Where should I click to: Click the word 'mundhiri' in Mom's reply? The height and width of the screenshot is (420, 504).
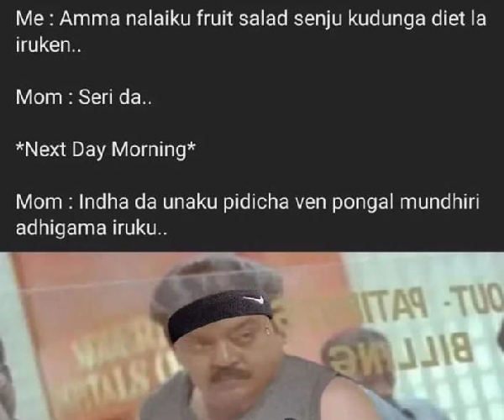(x=439, y=202)
